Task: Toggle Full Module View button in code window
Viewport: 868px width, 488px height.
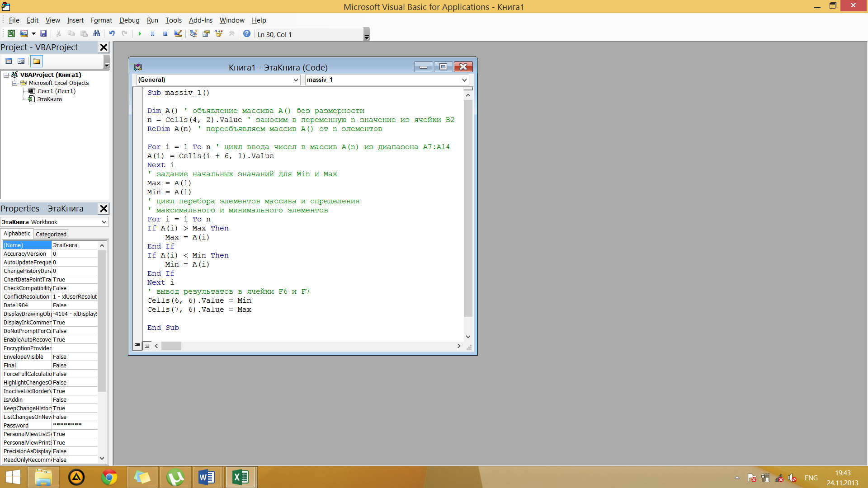Action: (x=147, y=346)
